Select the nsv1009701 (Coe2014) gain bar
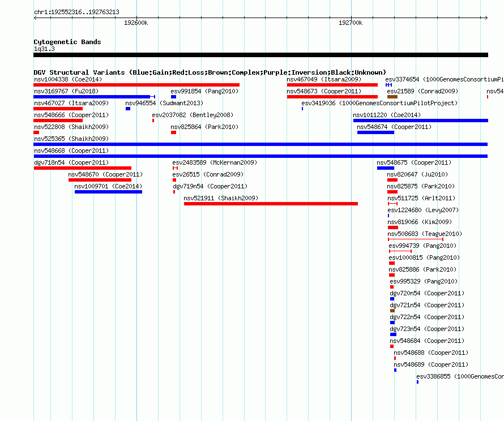Image resolution: width=504 pixels, height=421 pixels. pos(108,192)
